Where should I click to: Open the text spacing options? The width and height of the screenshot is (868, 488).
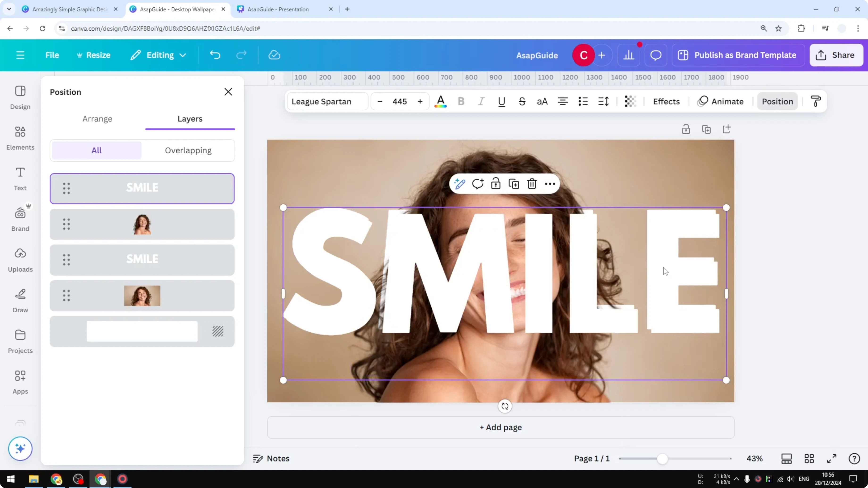point(603,101)
